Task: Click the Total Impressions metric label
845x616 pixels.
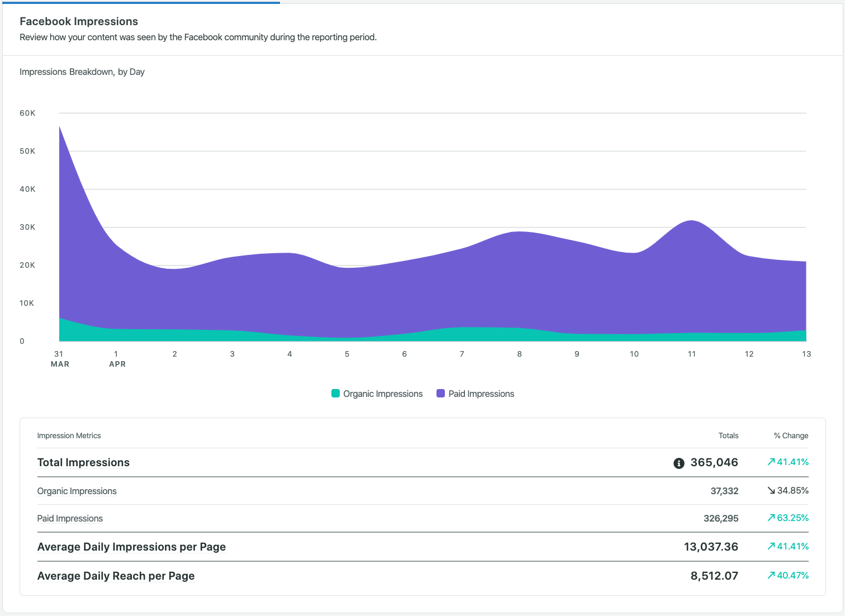Action: tap(83, 462)
